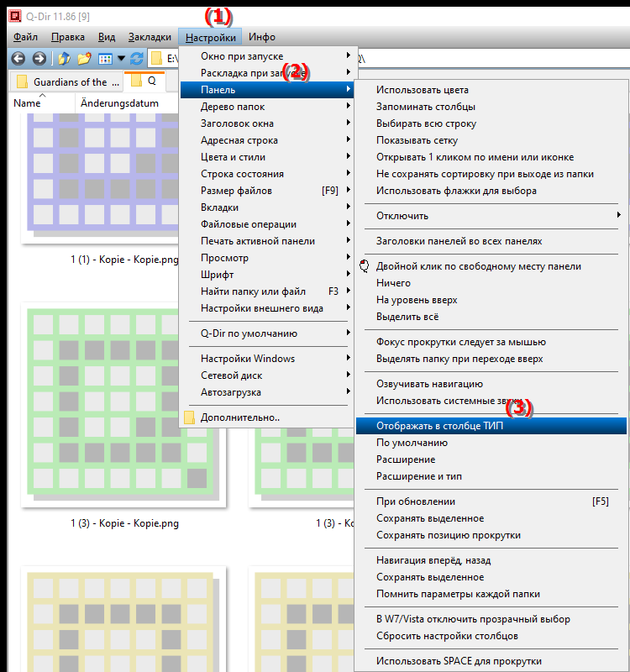Click the Back navigation arrow icon
This screenshot has width=630, height=672.
click(x=19, y=59)
